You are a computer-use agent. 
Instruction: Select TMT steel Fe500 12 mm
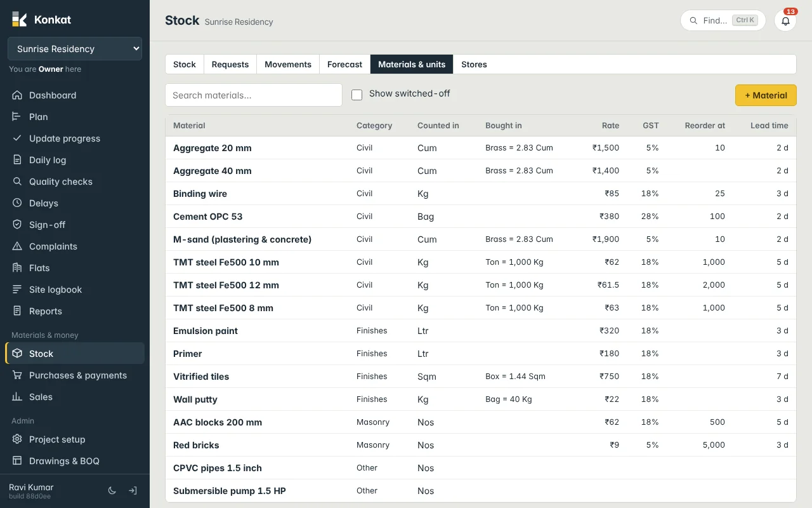226,285
